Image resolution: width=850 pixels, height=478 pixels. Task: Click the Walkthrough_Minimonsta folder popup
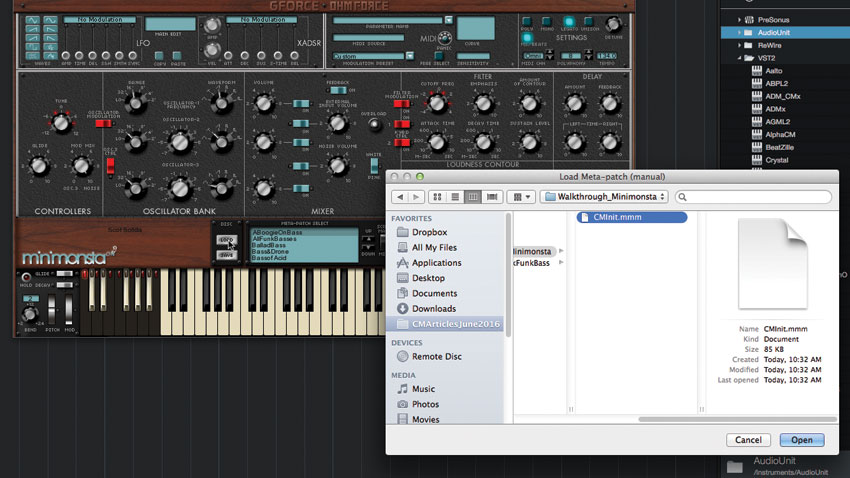(x=604, y=197)
